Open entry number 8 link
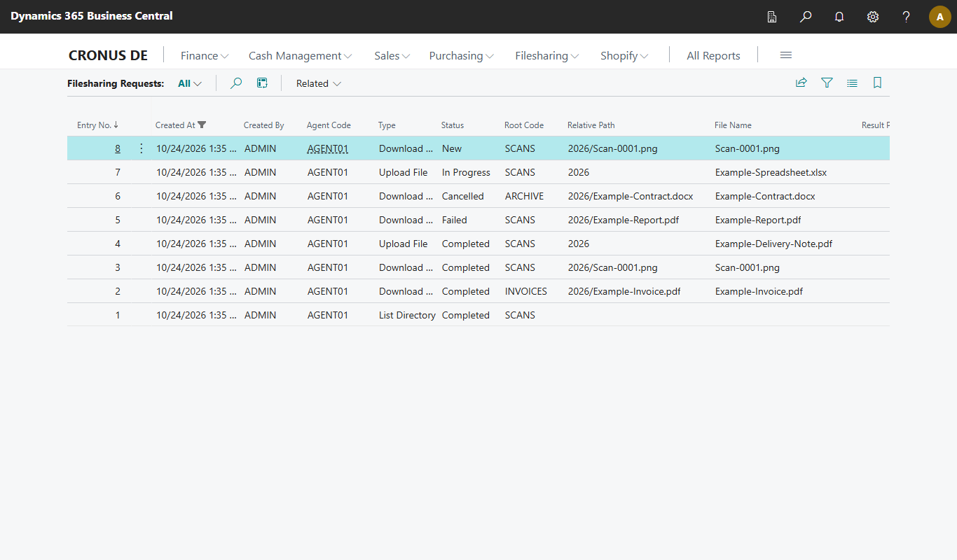The width and height of the screenshot is (957, 560). [x=118, y=148]
